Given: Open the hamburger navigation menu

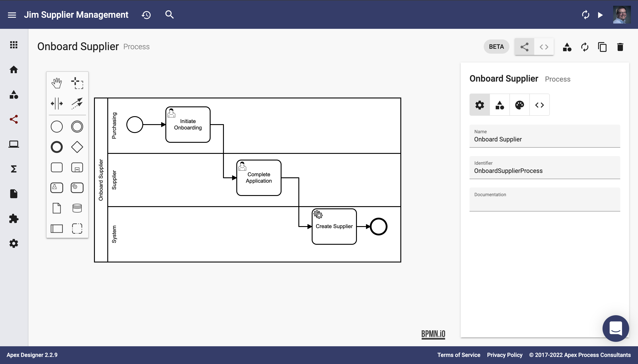Looking at the screenshot, I should click(12, 15).
